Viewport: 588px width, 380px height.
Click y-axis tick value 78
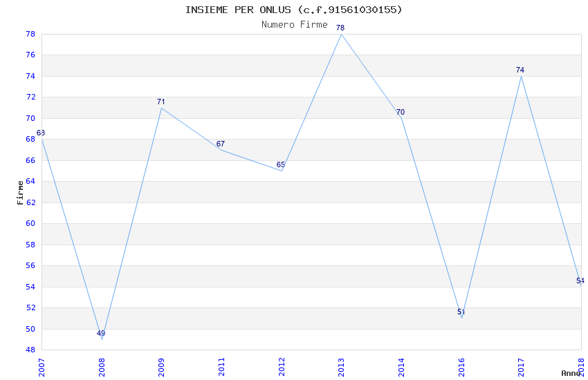point(30,34)
